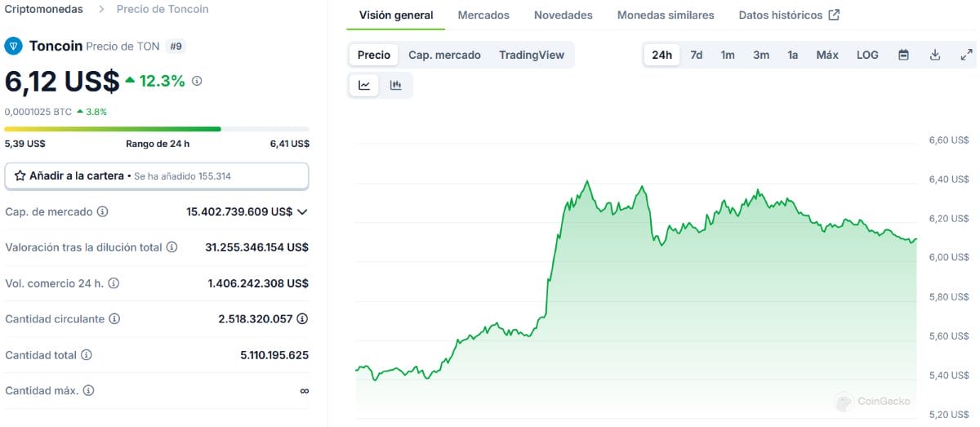Click the infinity symbol for max supply
This screenshot has width=980, height=427.
[304, 391]
